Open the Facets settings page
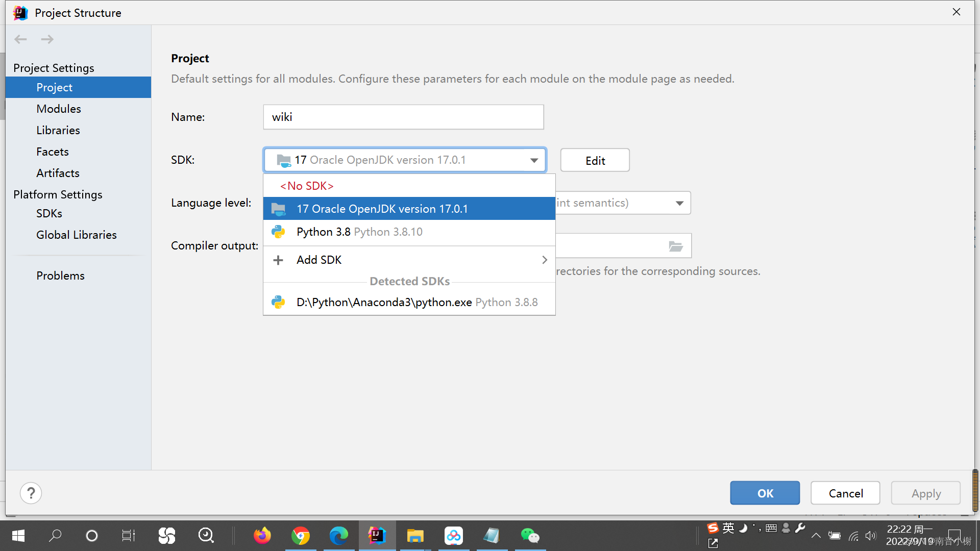 point(53,152)
